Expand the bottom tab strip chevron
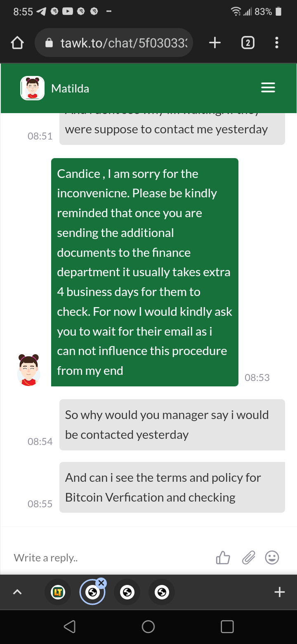Viewport: 297px width, 644px height. pyautogui.click(x=17, y=592)
